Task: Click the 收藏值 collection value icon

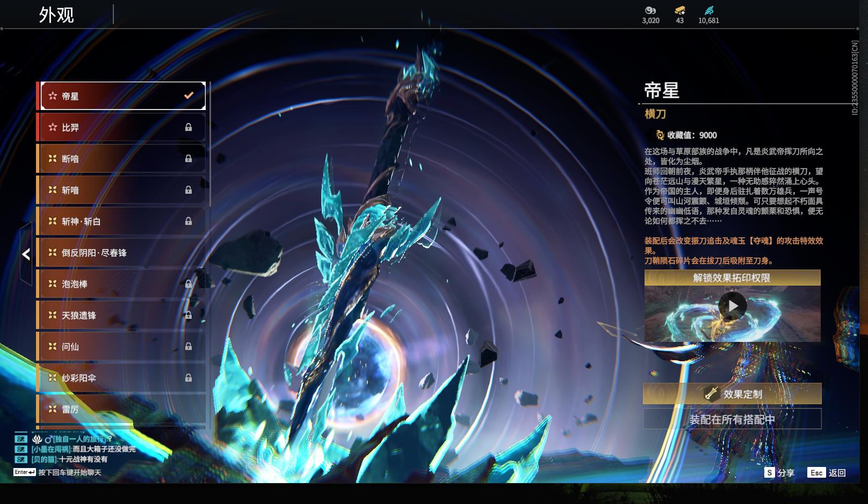Action: click(660, 135)
